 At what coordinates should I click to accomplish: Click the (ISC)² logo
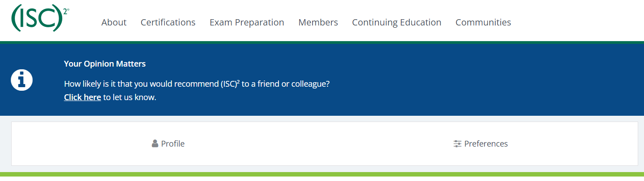point(37,18)
